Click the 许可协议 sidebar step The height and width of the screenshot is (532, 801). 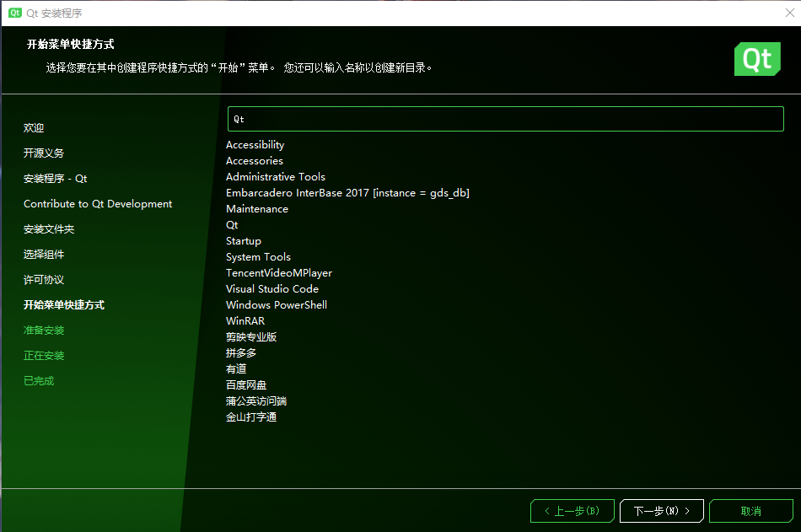pos(44,280)
